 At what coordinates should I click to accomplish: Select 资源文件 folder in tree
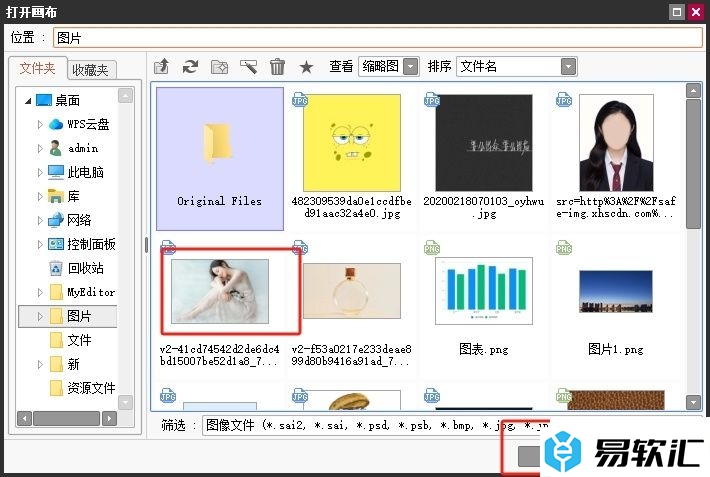tap(82, 388)
